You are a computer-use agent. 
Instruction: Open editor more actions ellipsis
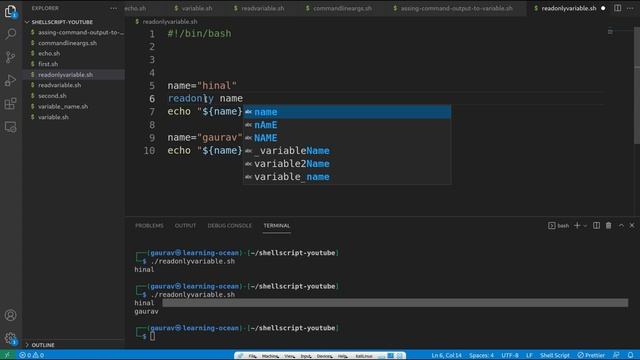click(630, 8)
